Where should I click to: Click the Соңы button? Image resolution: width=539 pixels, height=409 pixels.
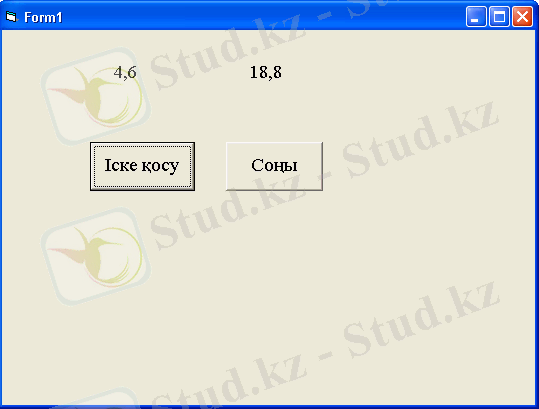[x=274, y=166]
